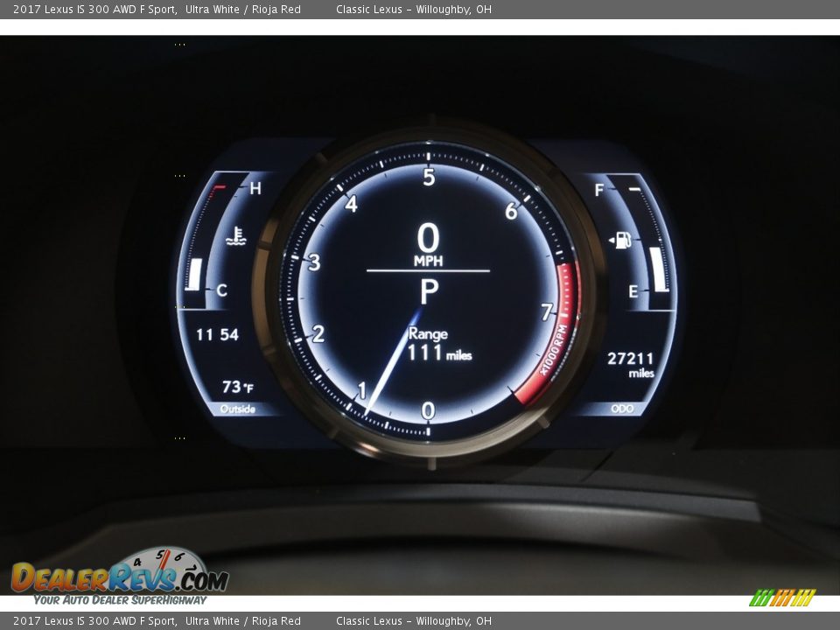Click the fuel pump icon

[x=620, y=240]
